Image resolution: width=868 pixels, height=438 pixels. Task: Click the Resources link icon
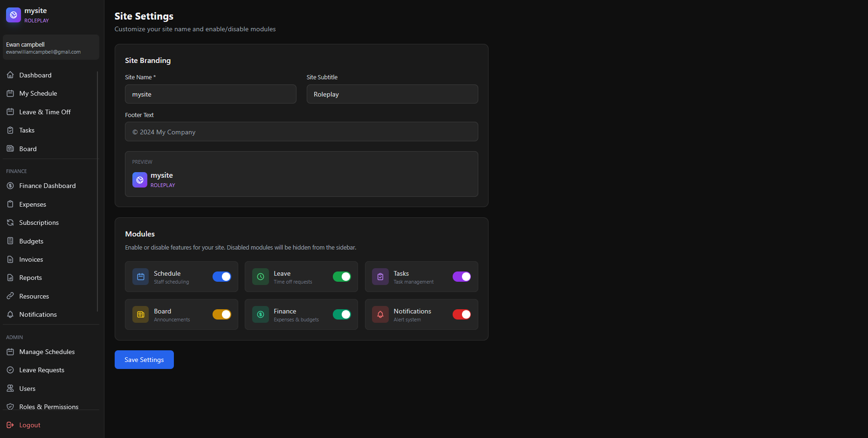[x=10, y=296]
